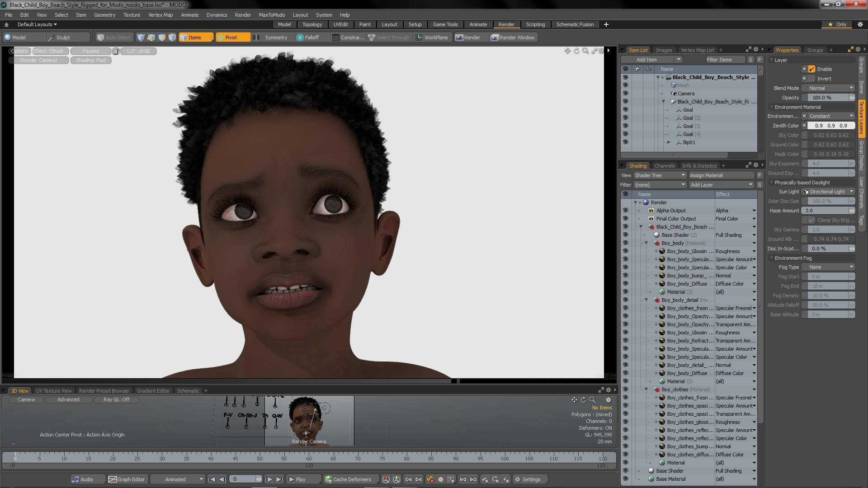Switch to the Channels tab
The image size is (868, 488).
pyautogui.click(x=664, y=166)
